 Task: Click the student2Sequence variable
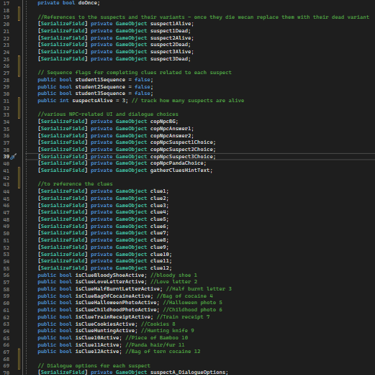100,87
